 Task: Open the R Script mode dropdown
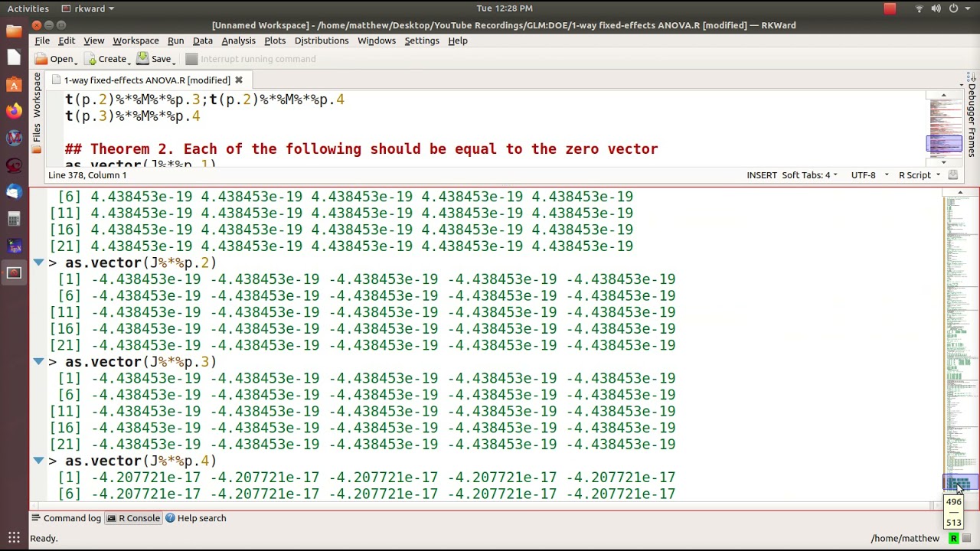[x=919, y=175]
